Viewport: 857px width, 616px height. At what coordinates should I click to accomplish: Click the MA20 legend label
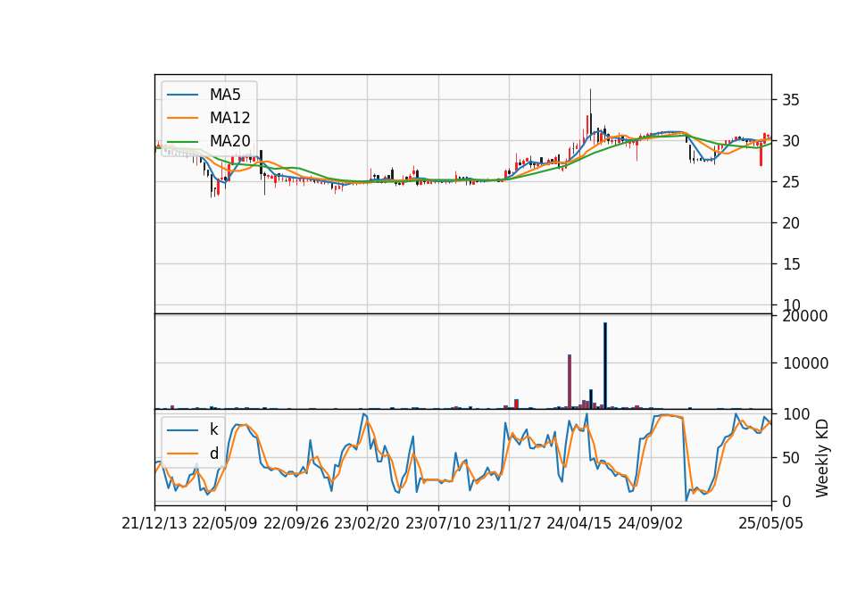tap(229, 141)
